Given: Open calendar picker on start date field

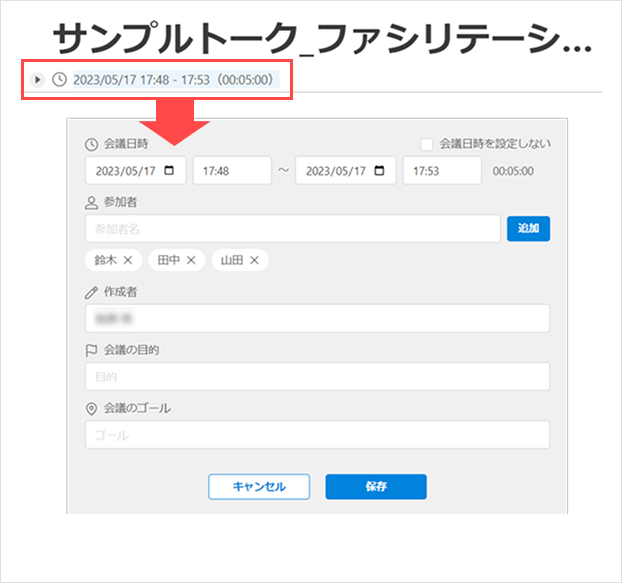Looking at the screenshot, I should [x=170, y=170].
